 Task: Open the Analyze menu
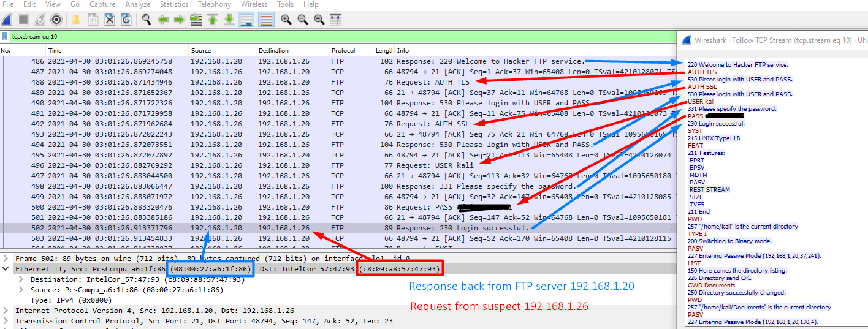pos(137,4)
